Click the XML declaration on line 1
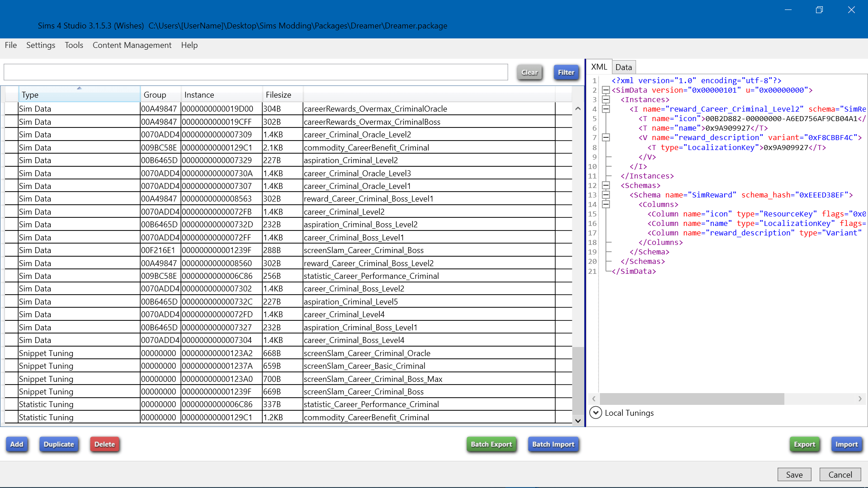The width and height of the screenshot is (868, 488). (x=696, y=80)
